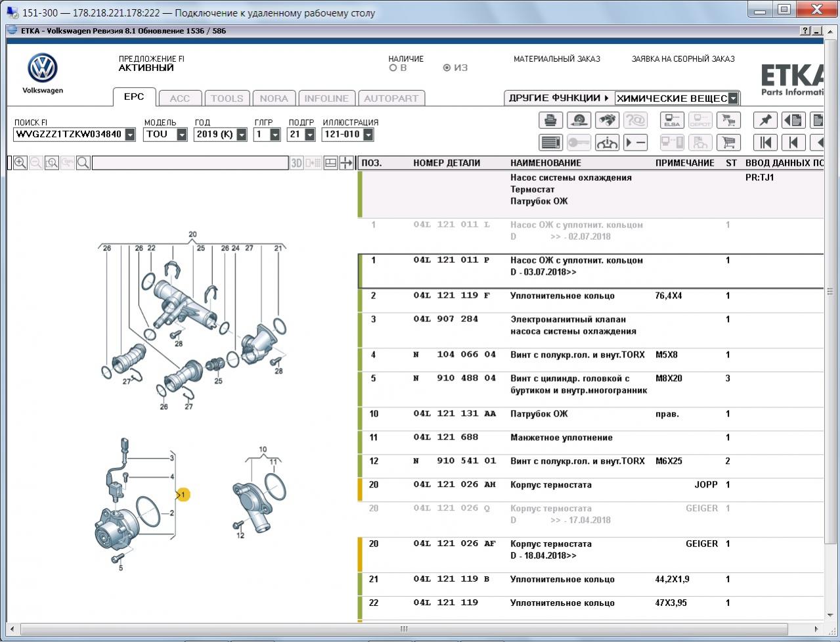
Task: Select part N 910 541 01
Action: pyautogui.click(x=454, y=461)
